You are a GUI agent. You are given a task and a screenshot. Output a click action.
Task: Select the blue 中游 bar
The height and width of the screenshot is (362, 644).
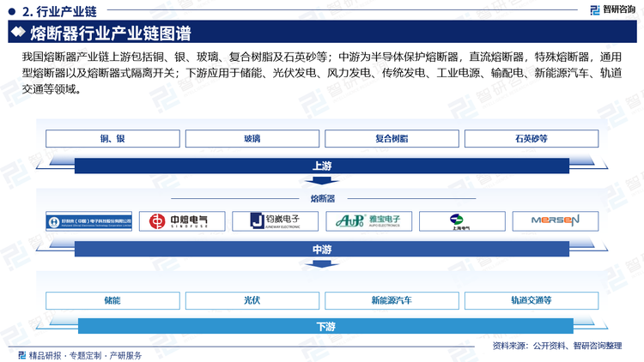pos(322,249)
